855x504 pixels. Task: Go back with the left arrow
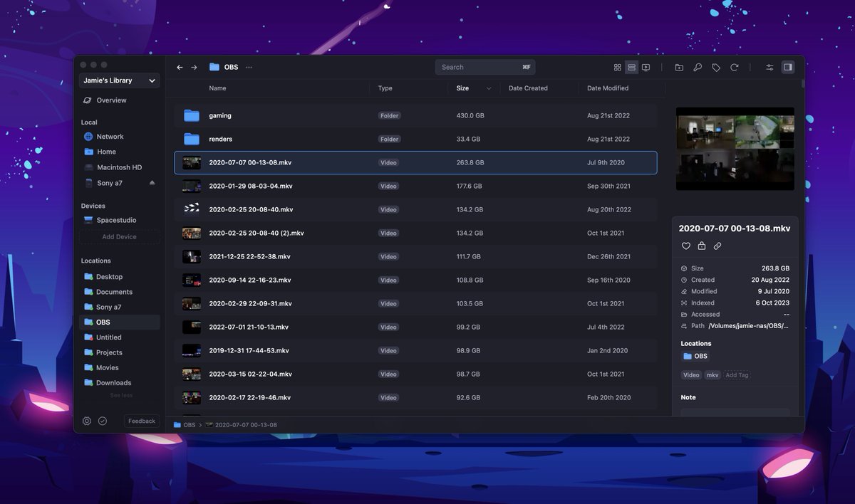click(180, 67)
